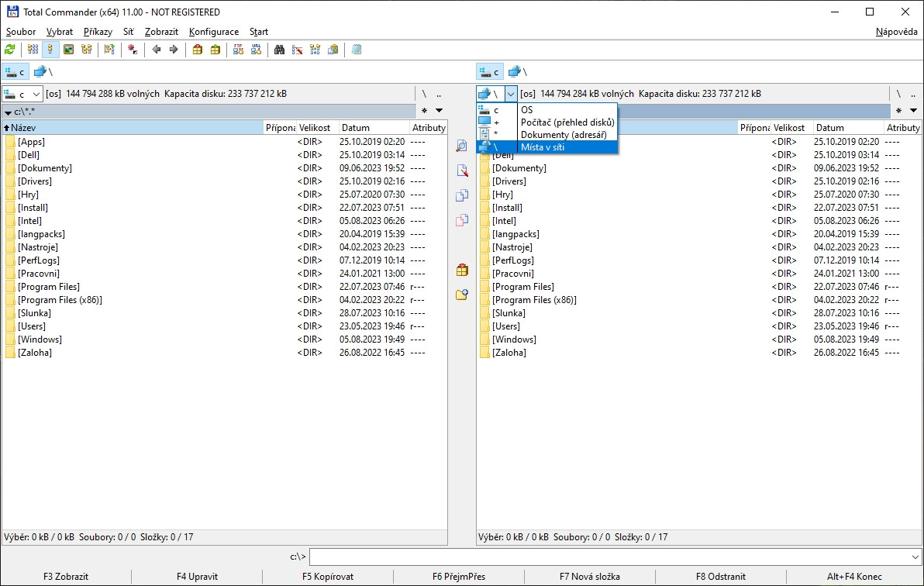This screenshot has width=924, height=586.
Task: Choose 'Počítač (přehled disků)' in drive list
Action: pyautogui.click(x=546, y=122)
